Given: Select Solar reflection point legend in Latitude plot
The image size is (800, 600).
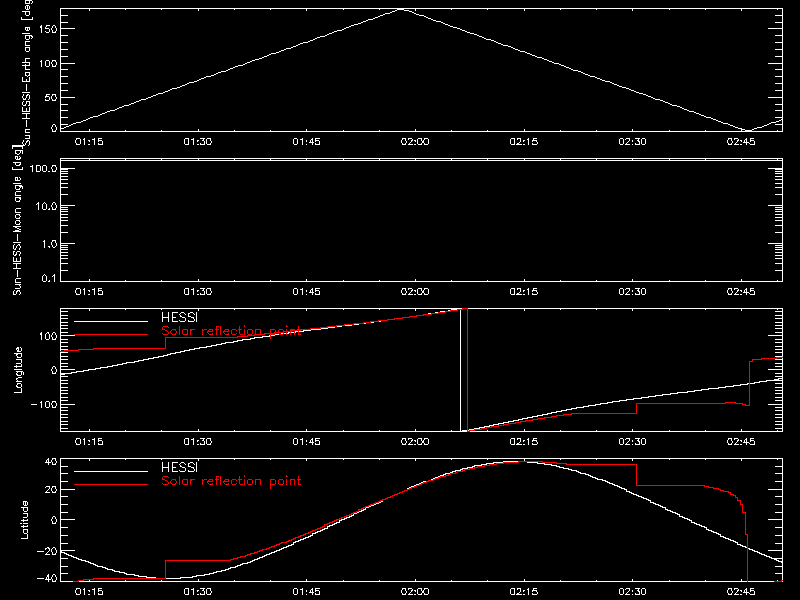Looking at the screenshot, I should click(231, 481).
